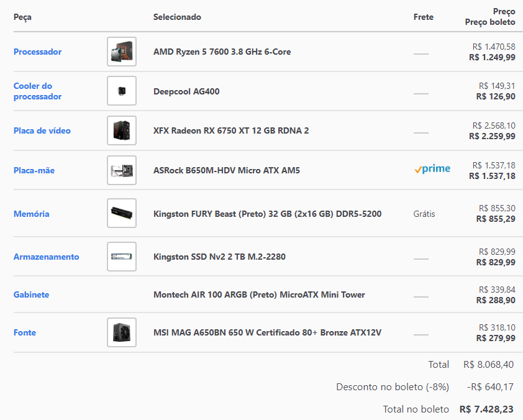The height and width of the screenshot is (420, 523).
Task: Click memory boleto price R$ 855,29
Action: pyautogui.click(x=496, y=219)
